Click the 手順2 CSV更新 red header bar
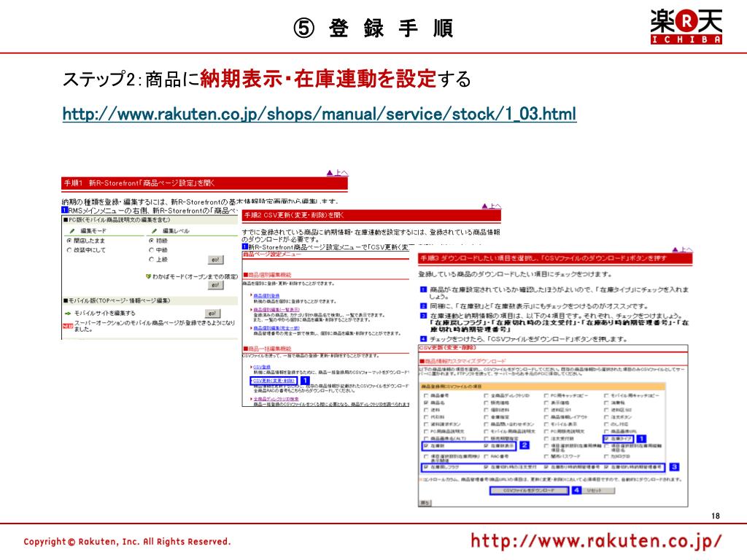Viewport: 747px width, 560px height. click(x=371, y=216)
